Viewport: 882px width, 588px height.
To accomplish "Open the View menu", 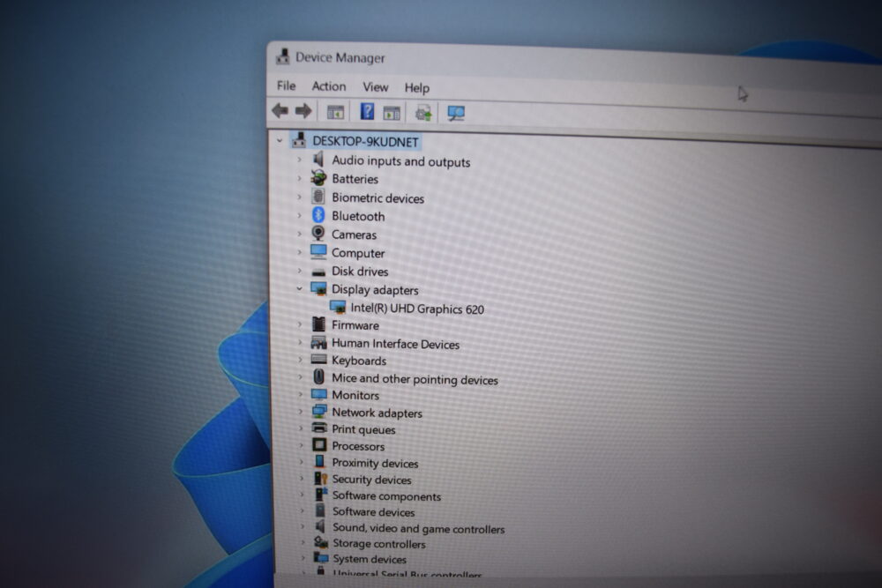I will [375, 87].
